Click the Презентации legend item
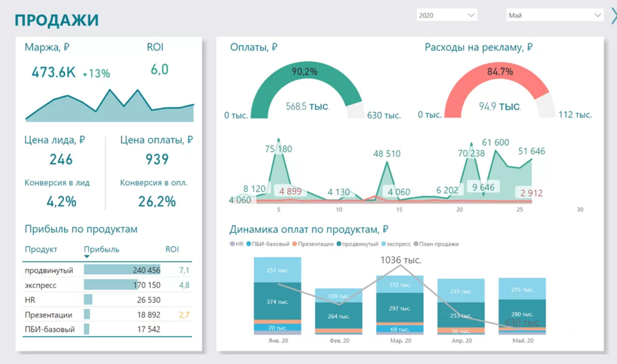This screenshot has height=364, width=617. click(x=312, y=244)
